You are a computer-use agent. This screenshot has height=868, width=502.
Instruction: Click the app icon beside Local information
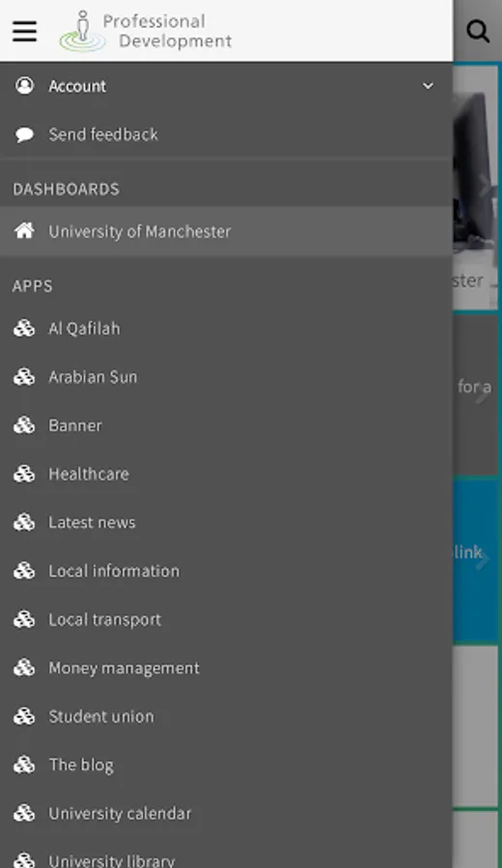[24, 571]
